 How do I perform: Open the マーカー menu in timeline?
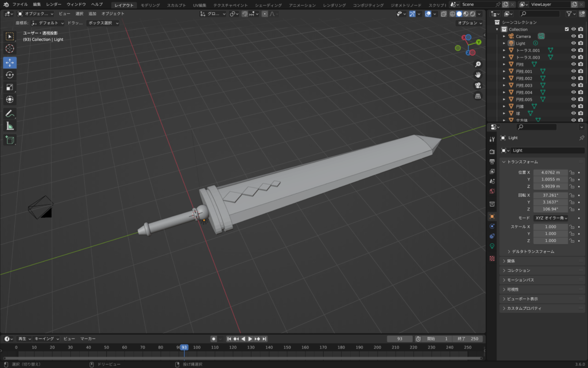88,339
